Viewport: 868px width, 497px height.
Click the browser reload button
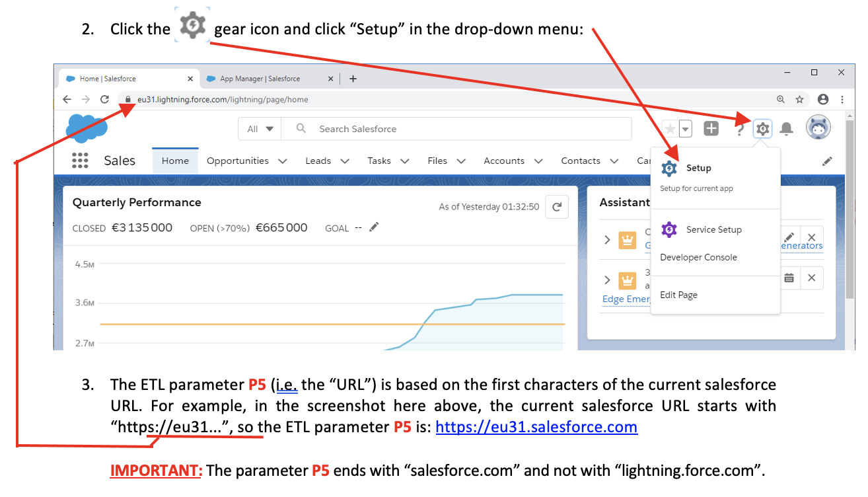tap(104, 99)
